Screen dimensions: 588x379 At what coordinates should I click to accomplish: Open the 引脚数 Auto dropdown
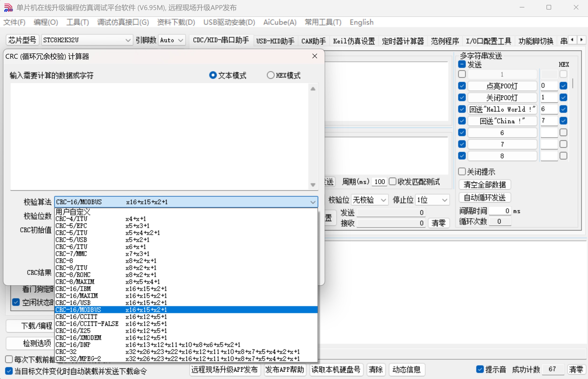tap(171, 40)
